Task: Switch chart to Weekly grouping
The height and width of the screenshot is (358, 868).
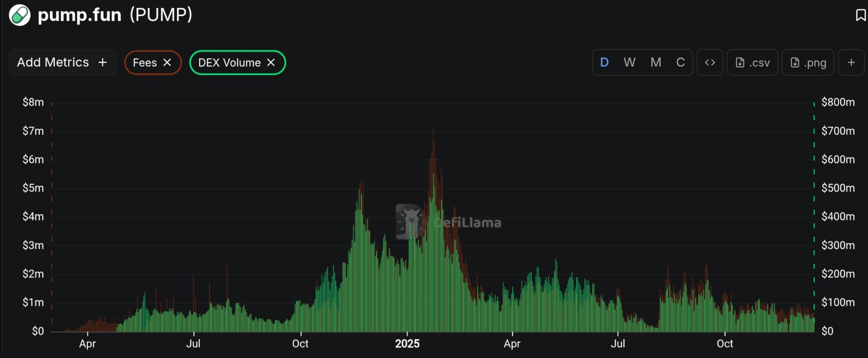Action: pyautogui.click(x=629, y=62)
